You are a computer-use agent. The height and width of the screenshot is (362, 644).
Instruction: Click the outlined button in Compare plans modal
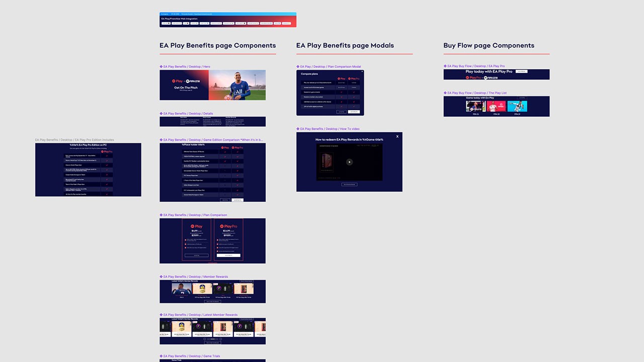point(341,112)
